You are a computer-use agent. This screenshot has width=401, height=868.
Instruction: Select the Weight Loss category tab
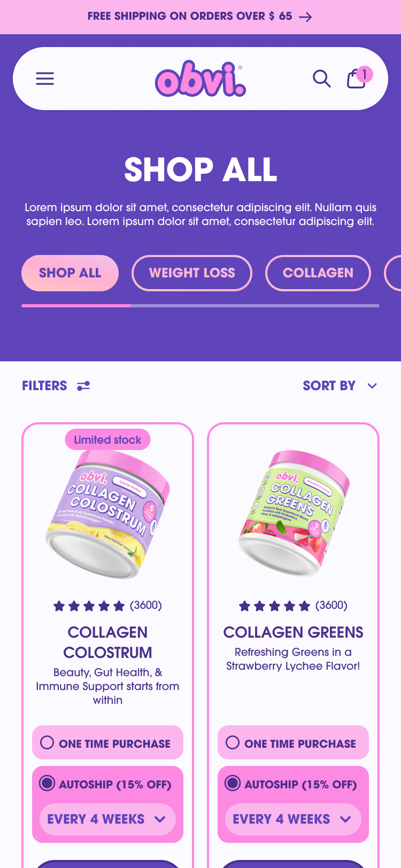(x=192, y=273)
